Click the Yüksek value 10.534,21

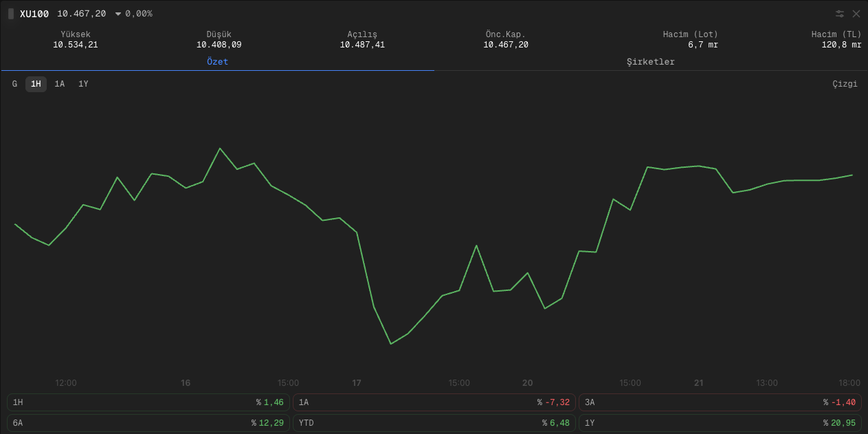pyautogui.click(x=76, y=44)
